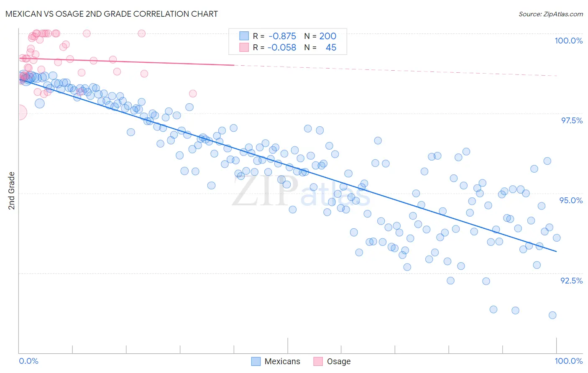Select the Mexicans legend label

(282, 361)
